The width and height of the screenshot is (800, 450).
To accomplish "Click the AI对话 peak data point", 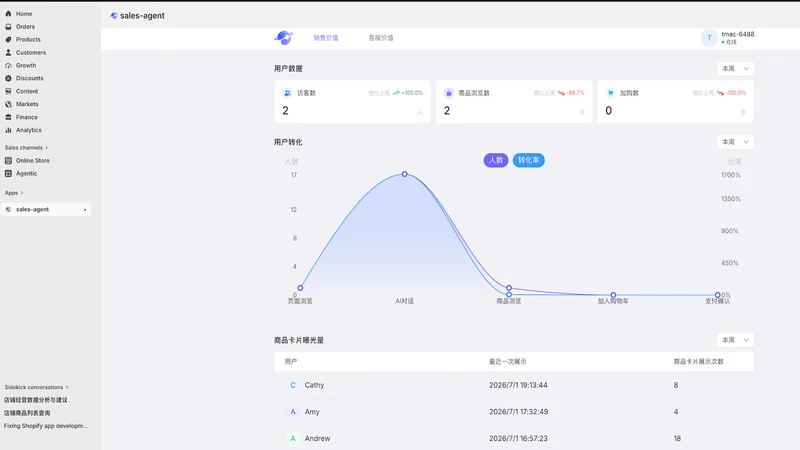I will 405,174.
